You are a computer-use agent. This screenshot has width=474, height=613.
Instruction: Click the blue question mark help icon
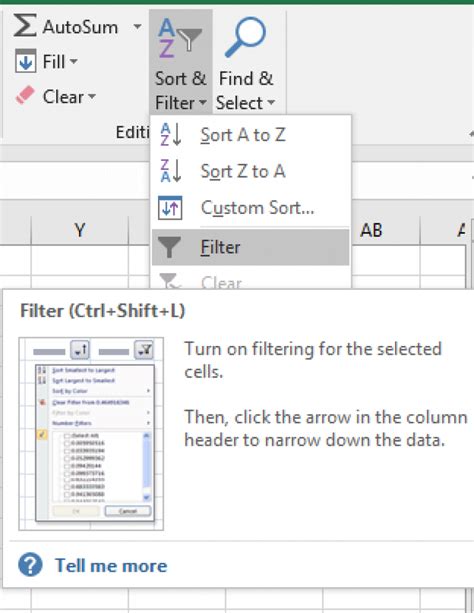[x=31, y=565]
